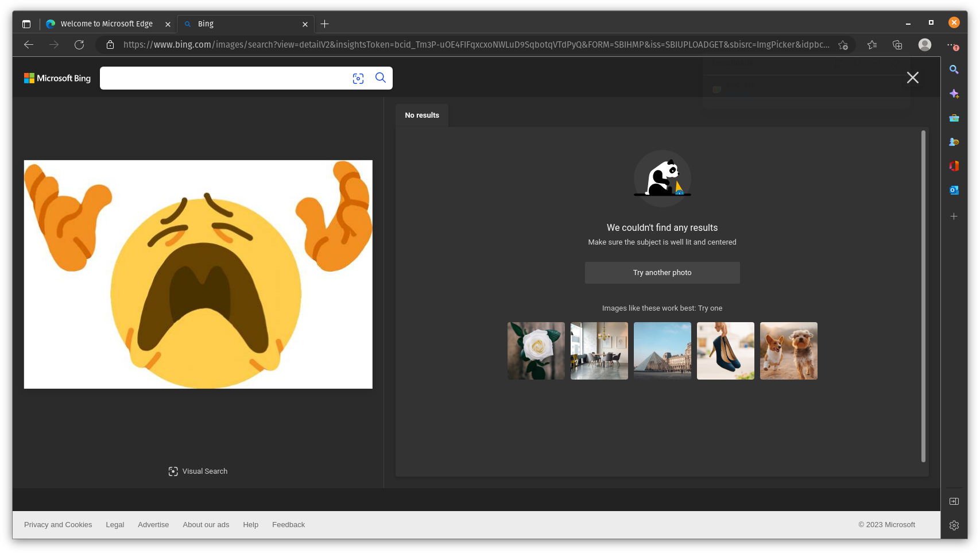The width and height of the screenshot is (980, 553).
Task: Click the address bar URL
Action: coord(476,45)
